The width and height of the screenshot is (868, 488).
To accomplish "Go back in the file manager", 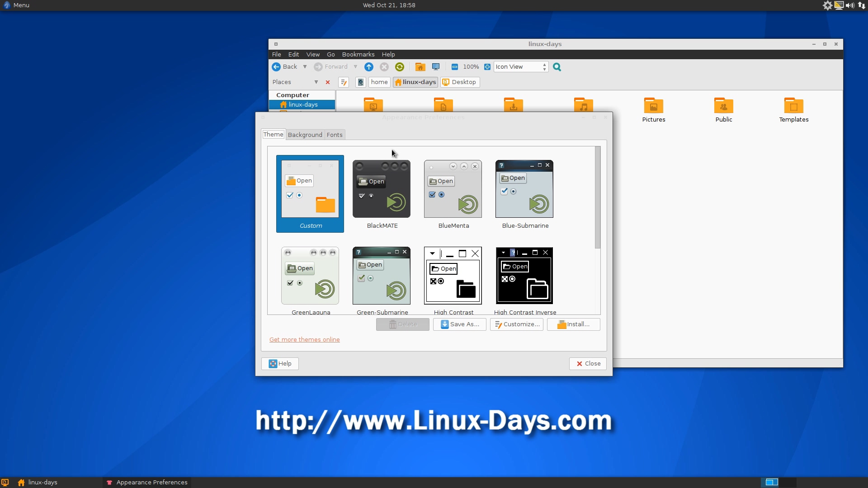I will pos(284,67).
